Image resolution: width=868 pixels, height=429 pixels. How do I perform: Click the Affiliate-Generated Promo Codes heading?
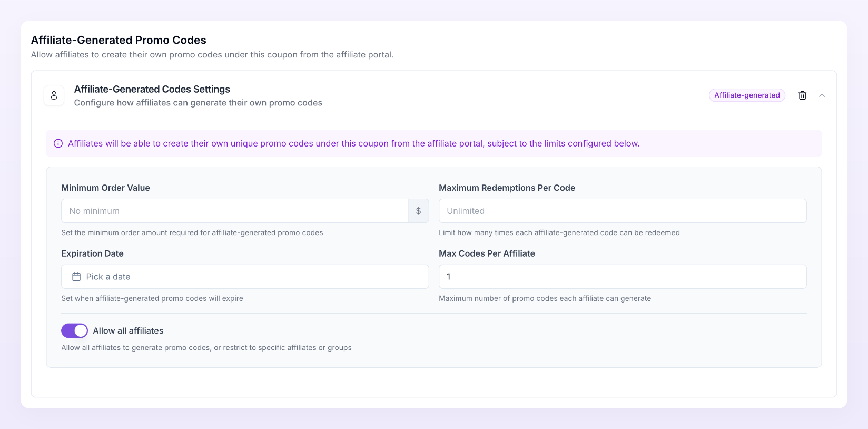click(x=119, y=40)
